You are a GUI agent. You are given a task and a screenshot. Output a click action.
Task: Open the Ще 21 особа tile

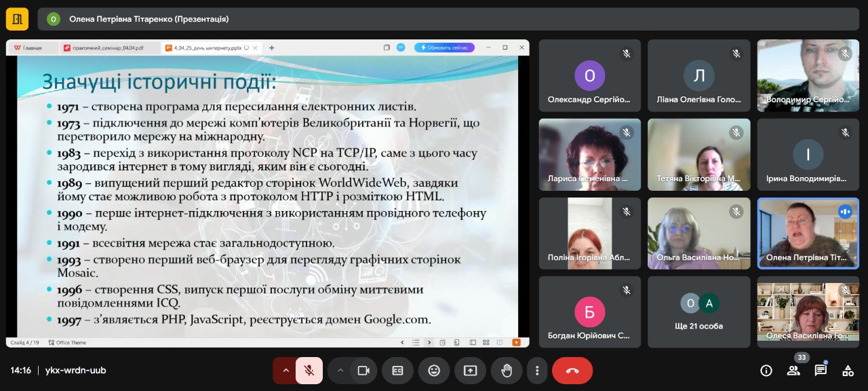pyautogui.click(x=699, y=312)
